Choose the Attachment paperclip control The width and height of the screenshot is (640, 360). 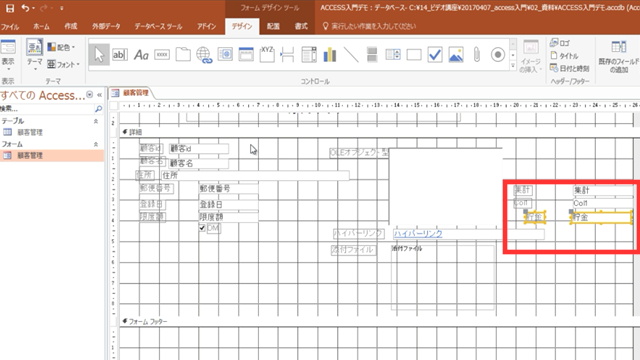(476, 55)
